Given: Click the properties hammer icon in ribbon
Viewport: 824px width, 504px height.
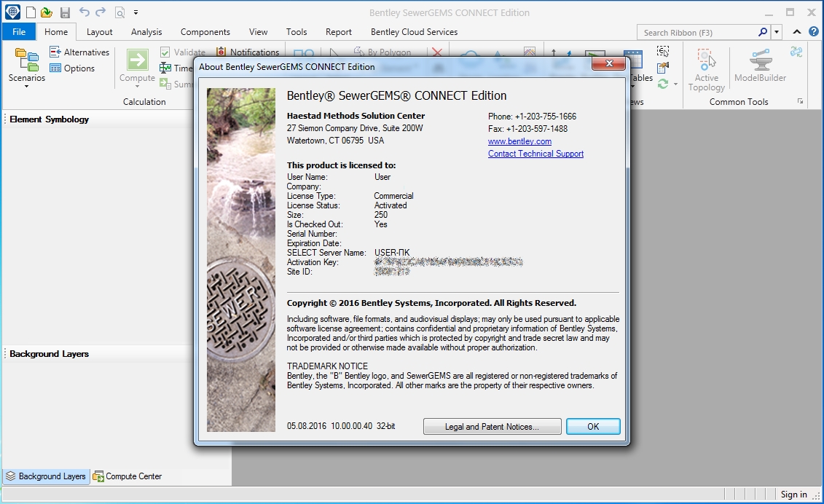Looking at the screenshot, I should click(663, 67).
